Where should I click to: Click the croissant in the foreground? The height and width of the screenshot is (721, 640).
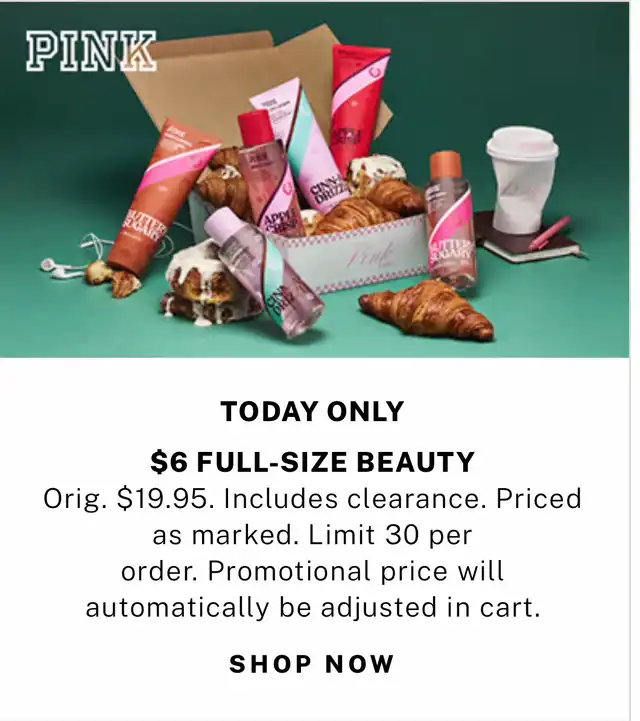tap(427, 310)
